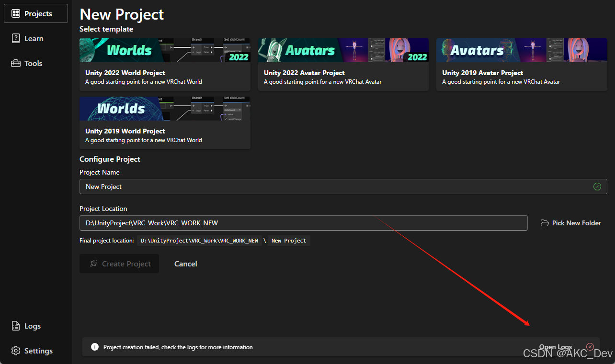
Task: Click the info icon in the notification
Action: click(x=95, y=347)
